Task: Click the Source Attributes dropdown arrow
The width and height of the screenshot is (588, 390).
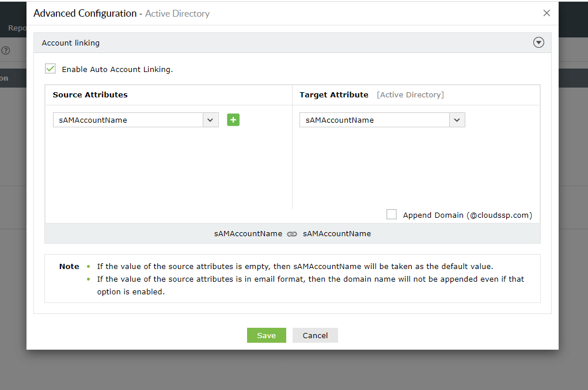Action: coord(210,120)
